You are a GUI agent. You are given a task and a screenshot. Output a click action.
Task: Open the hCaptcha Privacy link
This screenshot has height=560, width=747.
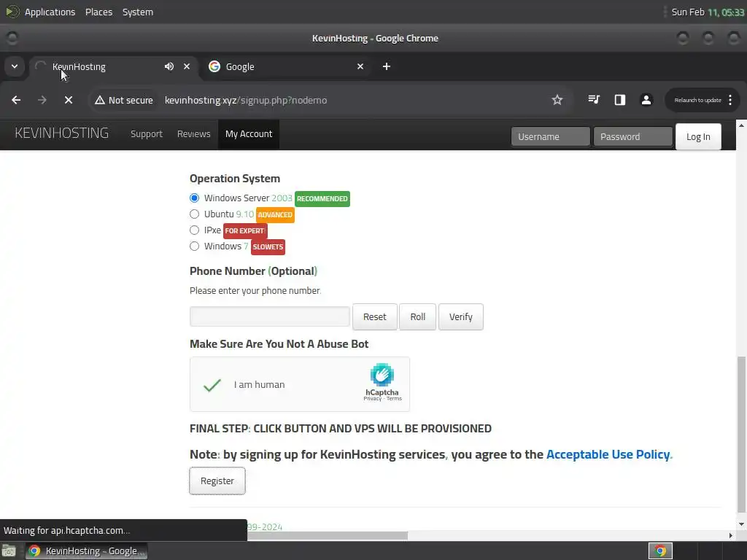[x=372, y=399]
